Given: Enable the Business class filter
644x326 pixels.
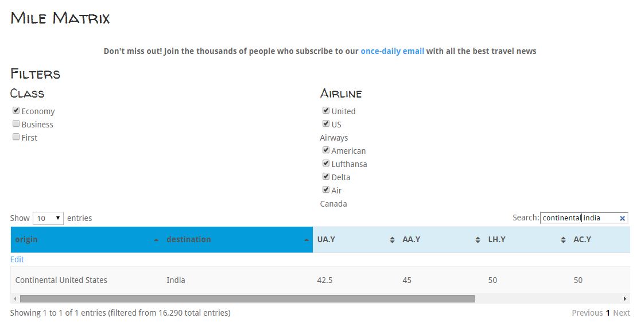Looking at the screenshot, I should [x=16, y=124].
